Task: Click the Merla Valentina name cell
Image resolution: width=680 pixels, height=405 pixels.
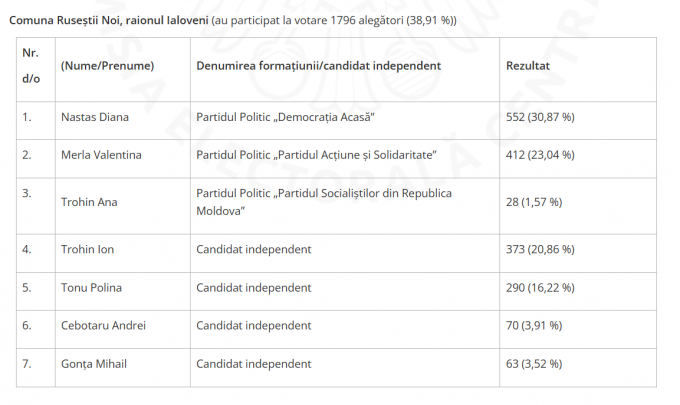Action: [x=123, y=159]
